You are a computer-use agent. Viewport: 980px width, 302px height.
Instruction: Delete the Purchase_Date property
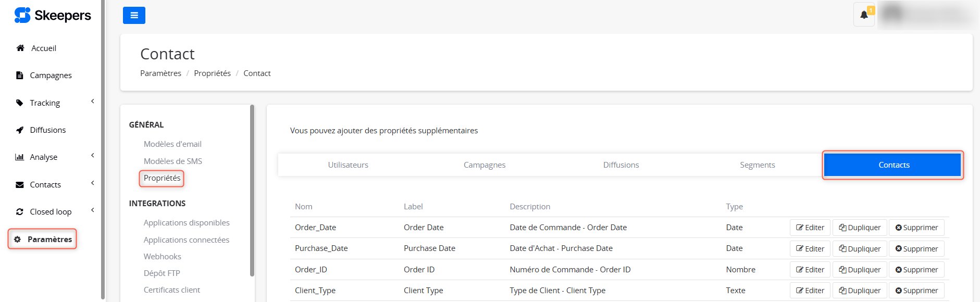point(916,249)
